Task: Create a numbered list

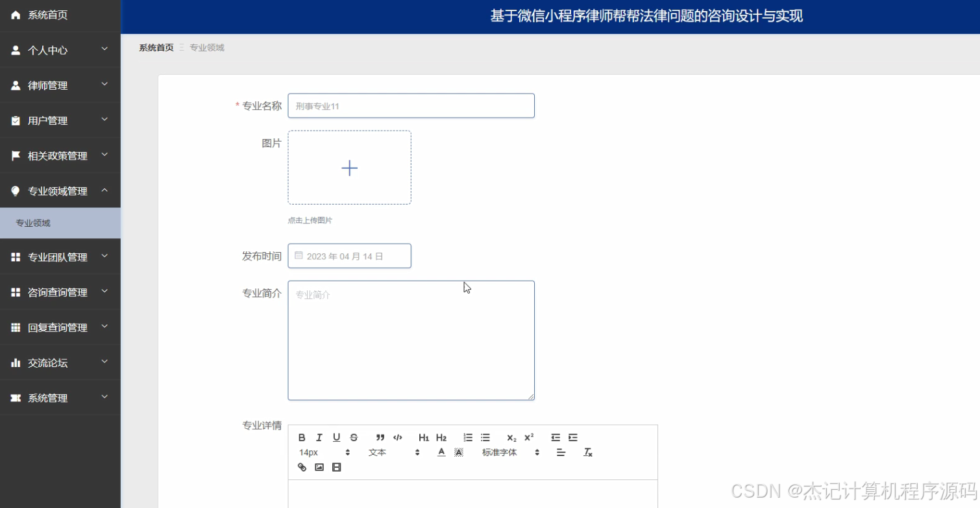Action: coord(468,437)
